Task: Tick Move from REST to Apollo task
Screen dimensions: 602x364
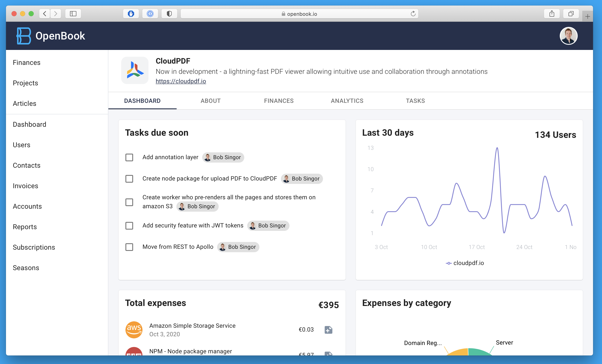Action: pyautogui.click(x=129, y=247)
